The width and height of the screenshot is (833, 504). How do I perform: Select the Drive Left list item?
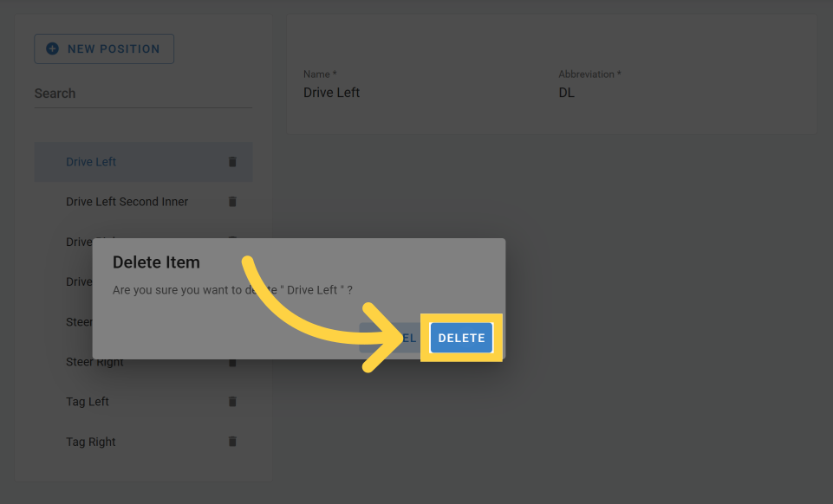[x=91, y=162]
